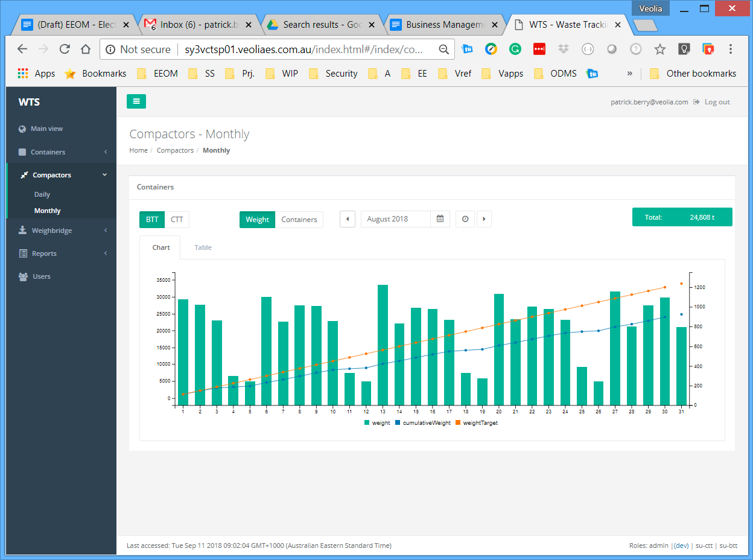Close the Inbox Gmail tab

pyautogui.click(x=249, y=25)
